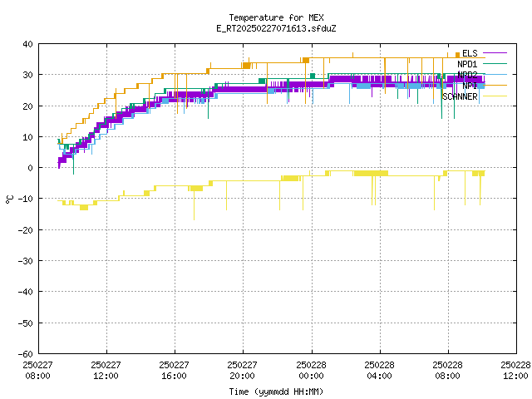Click the 250227 20:00 time axis label
The height and width of the screenshot is (399, 532).
(242, 370)
